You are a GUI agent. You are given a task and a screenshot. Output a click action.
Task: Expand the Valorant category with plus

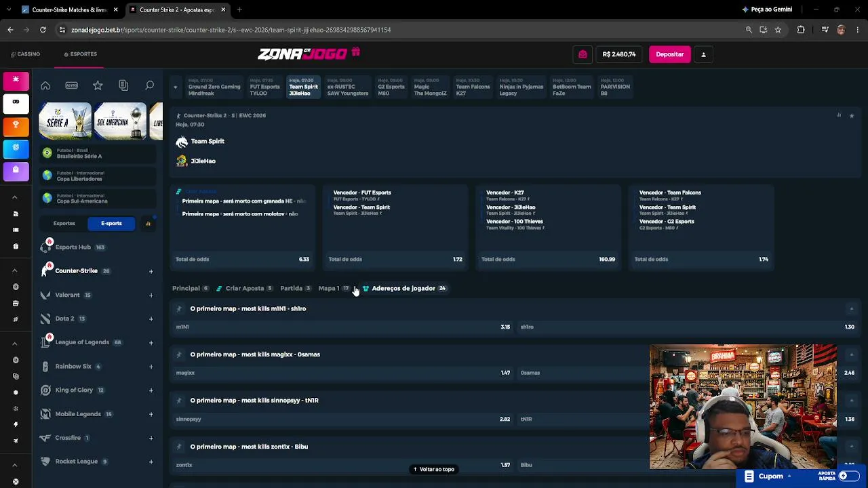click(151, 295)
